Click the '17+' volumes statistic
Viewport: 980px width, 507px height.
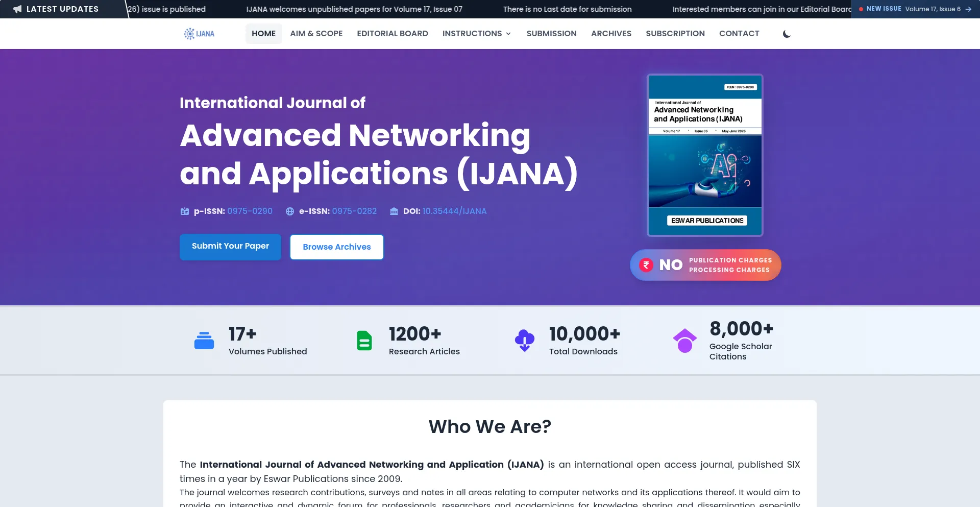(x=242, y=334)
